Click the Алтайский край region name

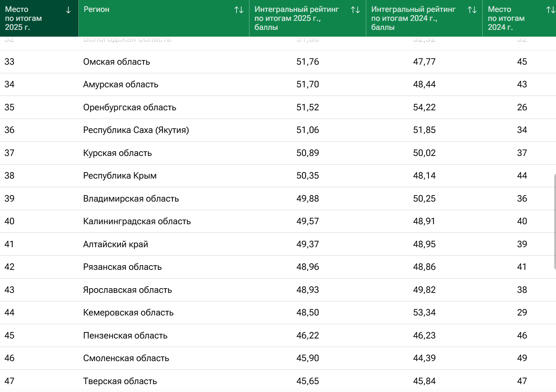pyautogui.click(x=115, y=244)
